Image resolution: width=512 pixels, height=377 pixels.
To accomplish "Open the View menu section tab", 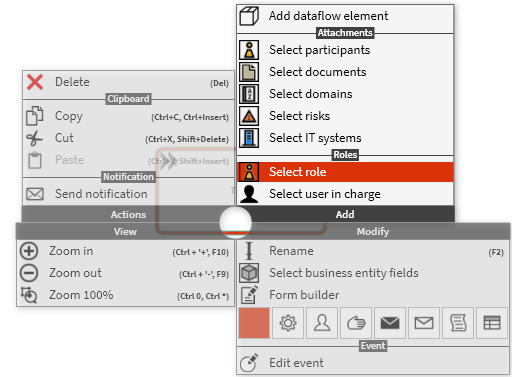I will 125,232.
